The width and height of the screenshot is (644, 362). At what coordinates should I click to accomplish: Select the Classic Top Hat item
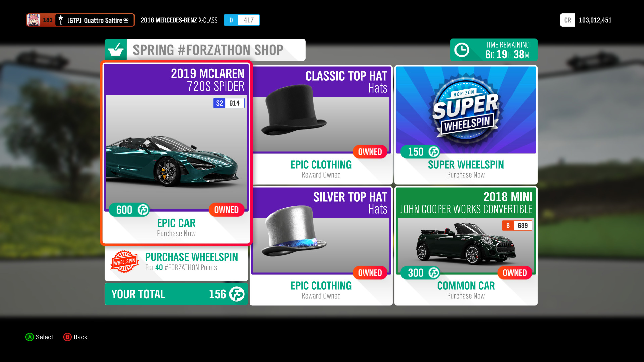pyautogui.click(x=321, y=125)
